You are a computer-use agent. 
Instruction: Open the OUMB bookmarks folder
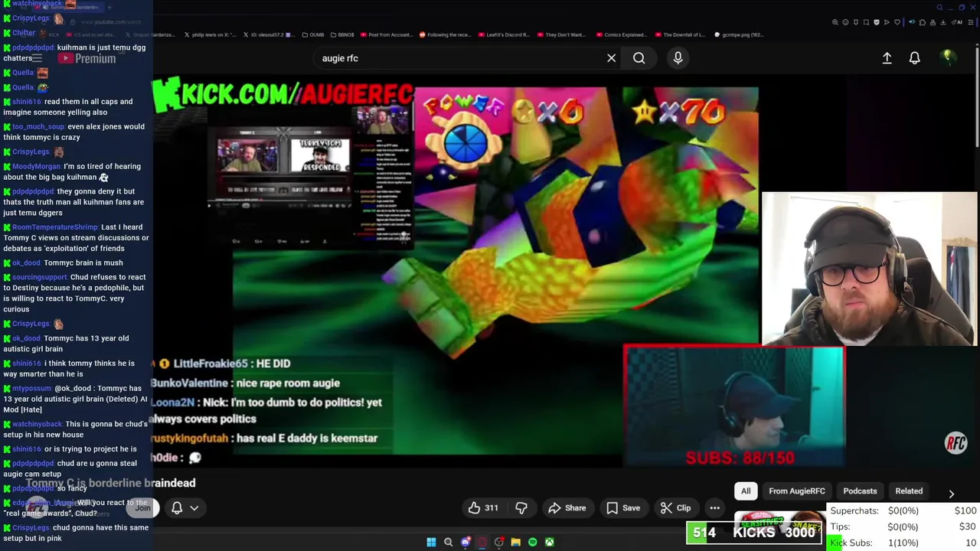coord(314,34)
